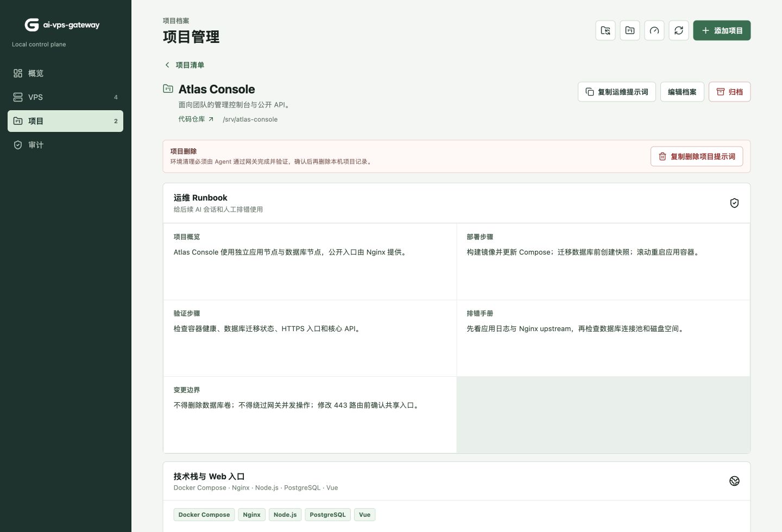The width and height of the screenshot is (782, 532).
Task: Click the 项目概览 runbook cell heading
Action: pyautogui.click(x=187, y=237)
